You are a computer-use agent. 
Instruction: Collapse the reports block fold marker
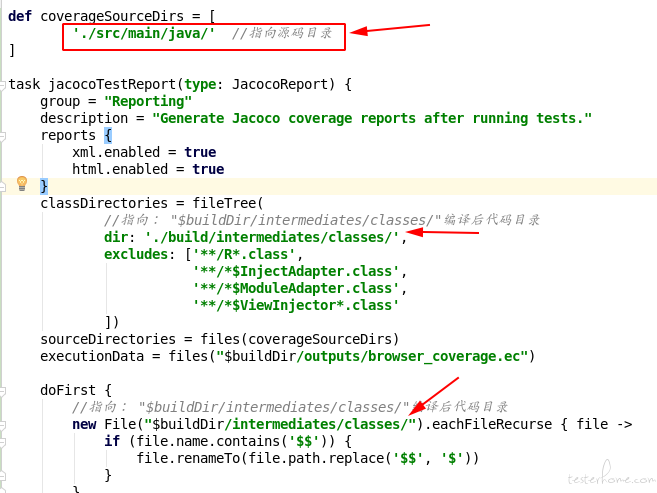point(2,136)
